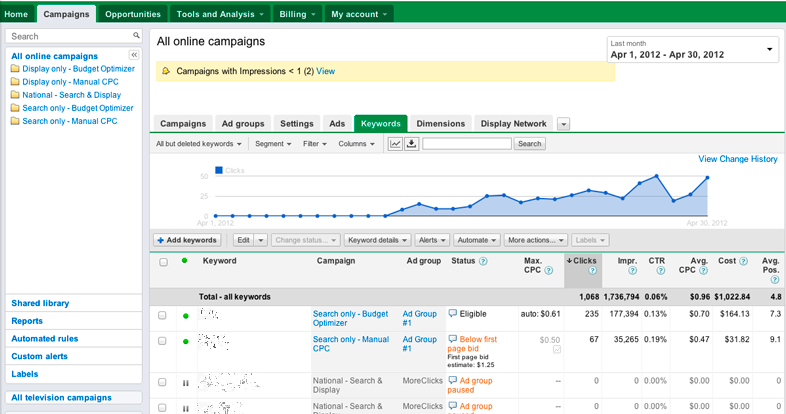Click speech bubble icon beside Eligible status

453,313
